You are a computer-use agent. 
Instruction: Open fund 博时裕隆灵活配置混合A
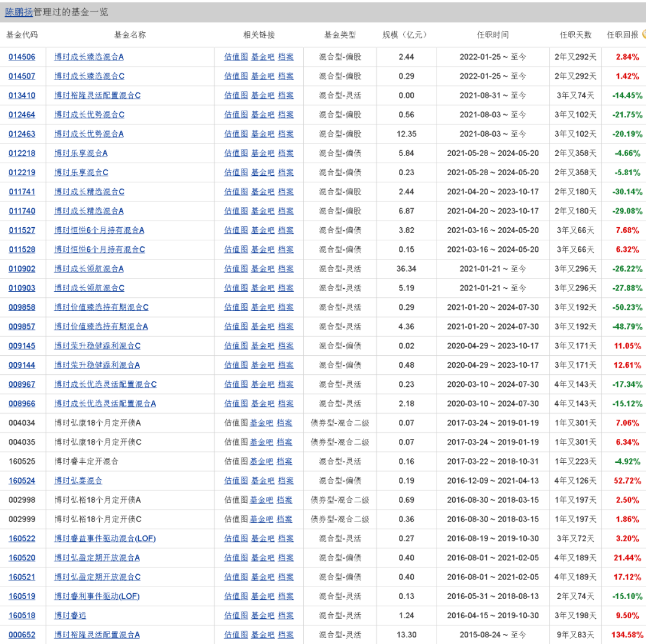(97, 635)
